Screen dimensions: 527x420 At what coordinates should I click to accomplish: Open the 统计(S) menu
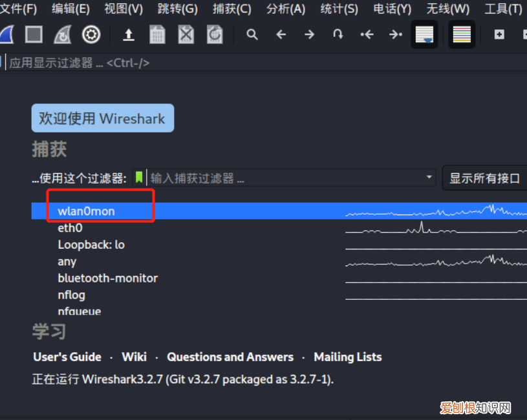[338, 9]
